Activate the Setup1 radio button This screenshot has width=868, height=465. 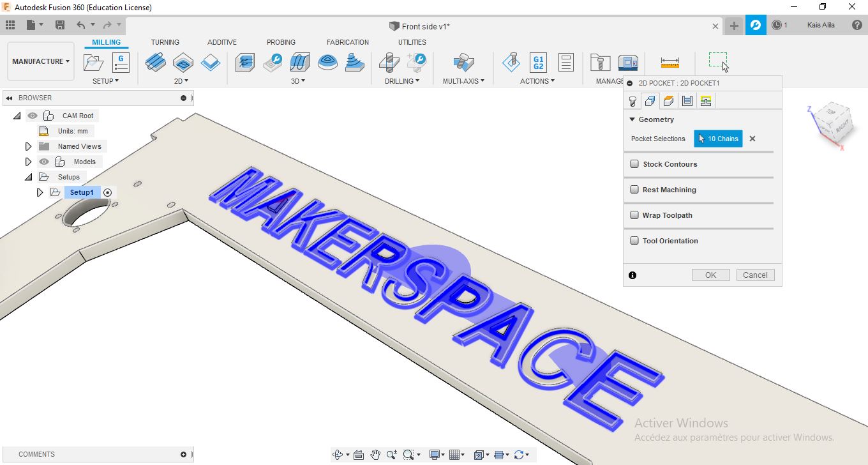tap(107, 192)
